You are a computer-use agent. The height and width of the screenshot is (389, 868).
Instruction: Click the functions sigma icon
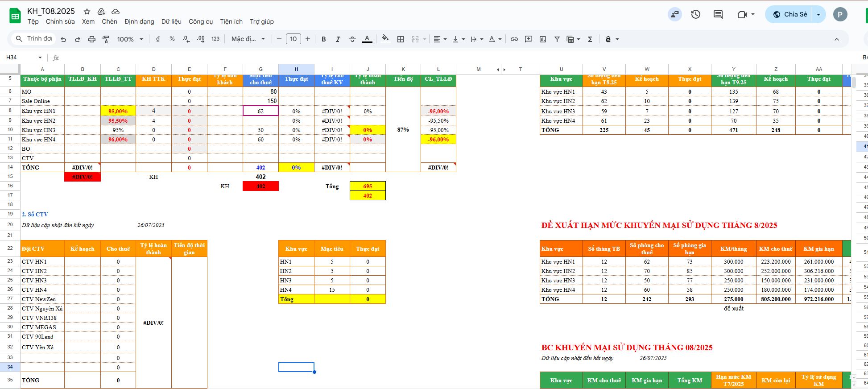pyautogui.click(x=590, y=39)
